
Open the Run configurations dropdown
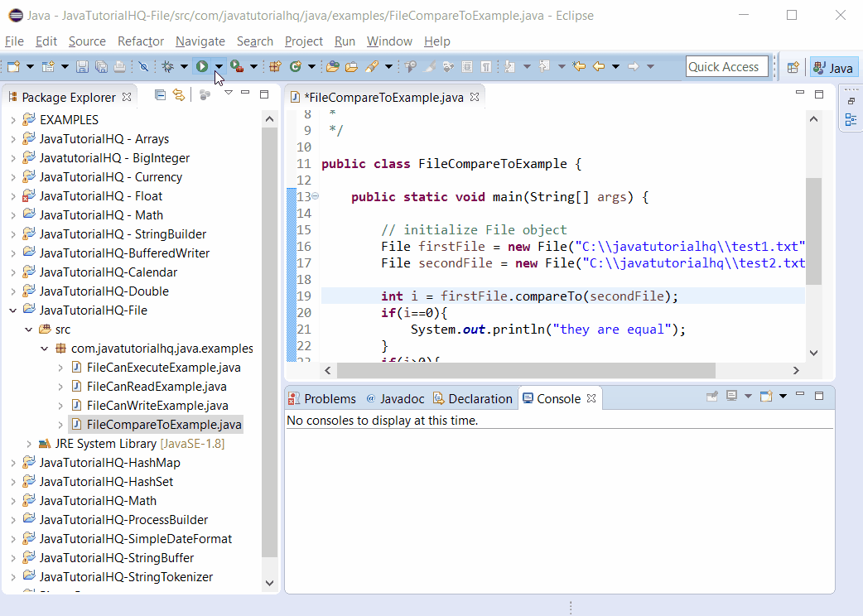tap(218, 67)
